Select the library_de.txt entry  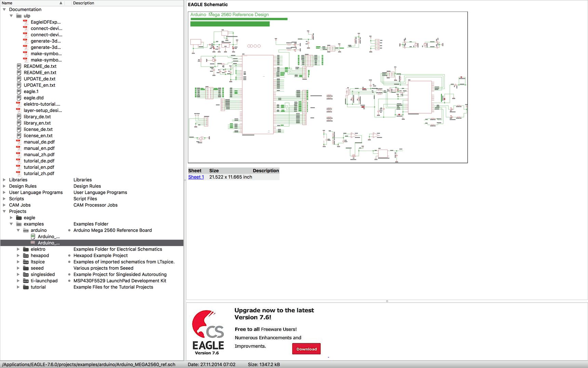pos(37,117)
